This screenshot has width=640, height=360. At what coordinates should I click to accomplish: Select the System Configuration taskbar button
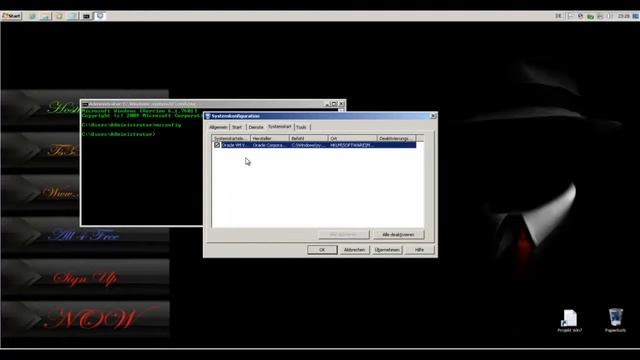100,16
